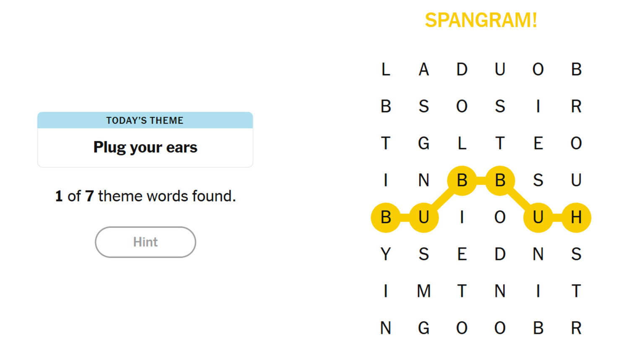Select the E between S and D
Image resolution: width=644 pixels, height=362 pixels.
pyautogui.click(x=462, y=254)
